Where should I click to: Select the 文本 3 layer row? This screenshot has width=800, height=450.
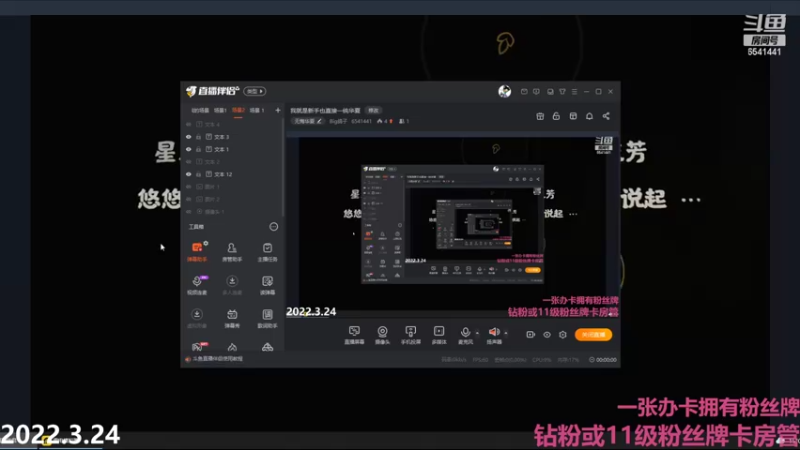tap(232, 137)
